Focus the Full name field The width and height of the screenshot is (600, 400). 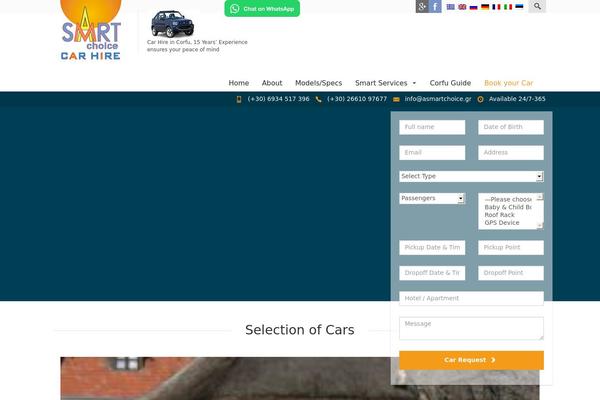(x=432, y=127)
